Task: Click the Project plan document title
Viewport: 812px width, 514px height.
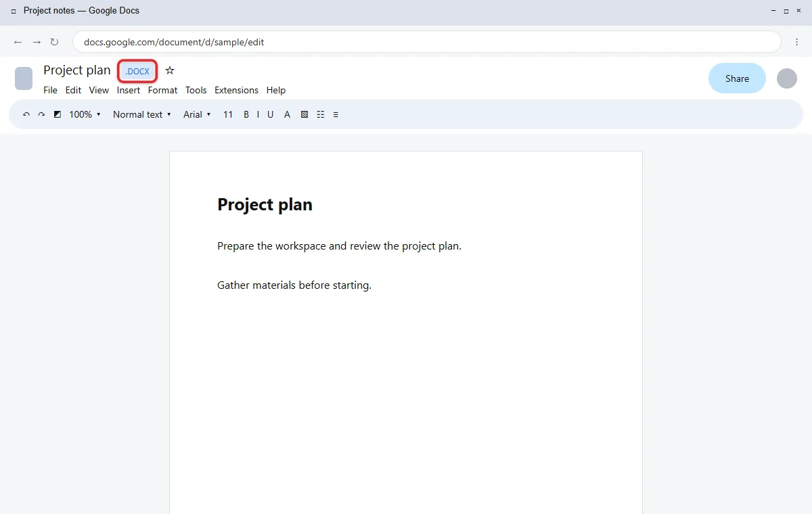Action: pyautogui.click(x=77, y=70)
